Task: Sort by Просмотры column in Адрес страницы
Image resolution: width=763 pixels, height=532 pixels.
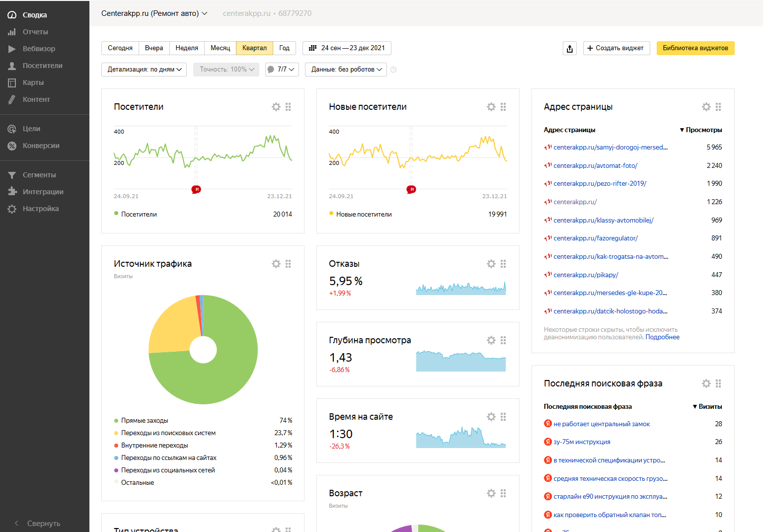Action: (701, 130)
